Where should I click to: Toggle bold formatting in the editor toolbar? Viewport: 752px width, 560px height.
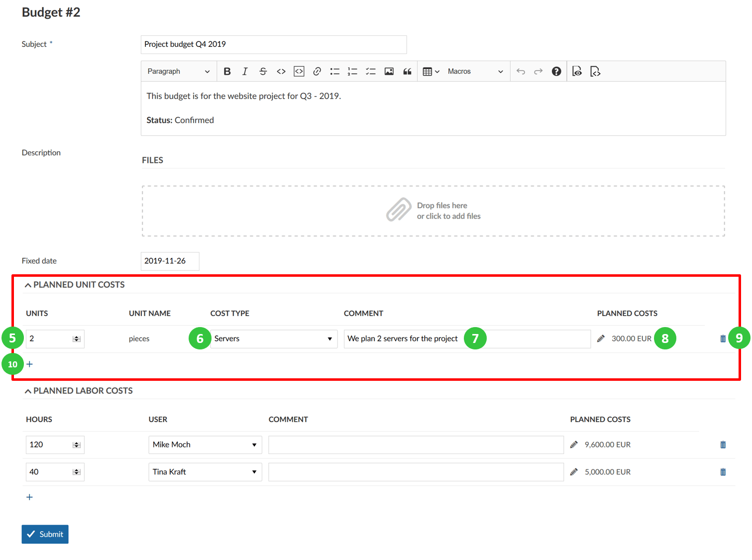tap(227, 72)
